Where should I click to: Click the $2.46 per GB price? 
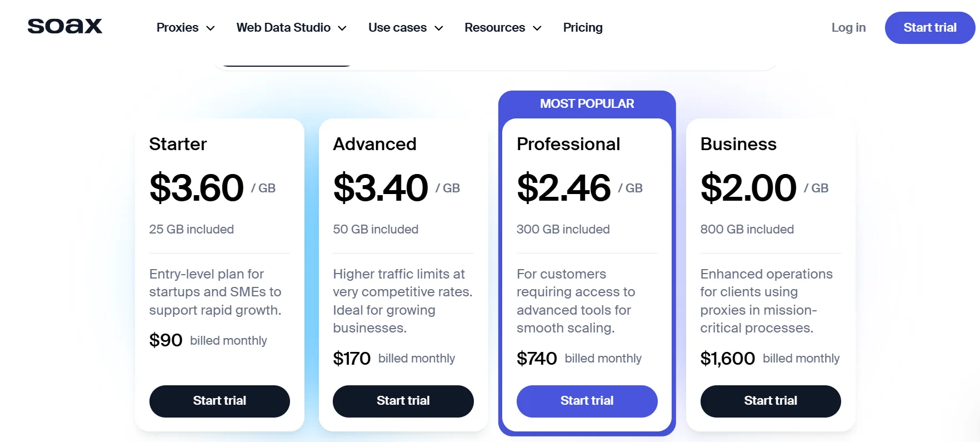tap(564, 188)
